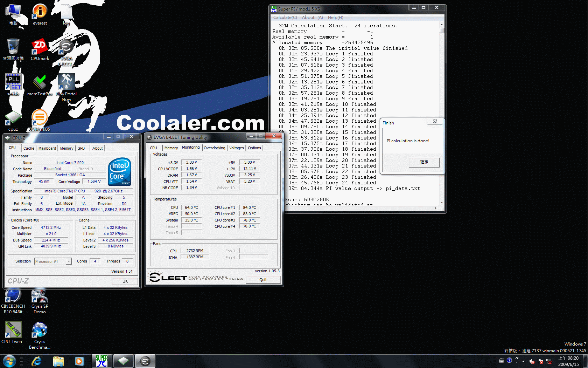Switch to Voltages tab in E-LEET
The image size is (588, 368).
coord(237,148)
